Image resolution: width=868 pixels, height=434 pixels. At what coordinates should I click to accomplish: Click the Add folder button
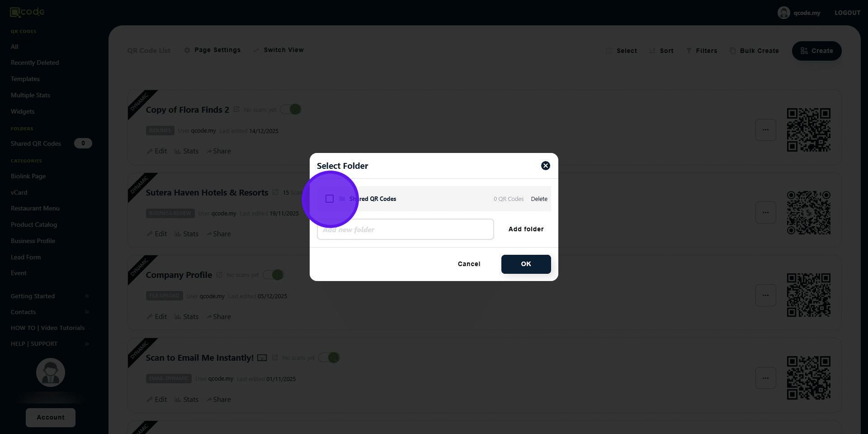(x=526, y=229)
